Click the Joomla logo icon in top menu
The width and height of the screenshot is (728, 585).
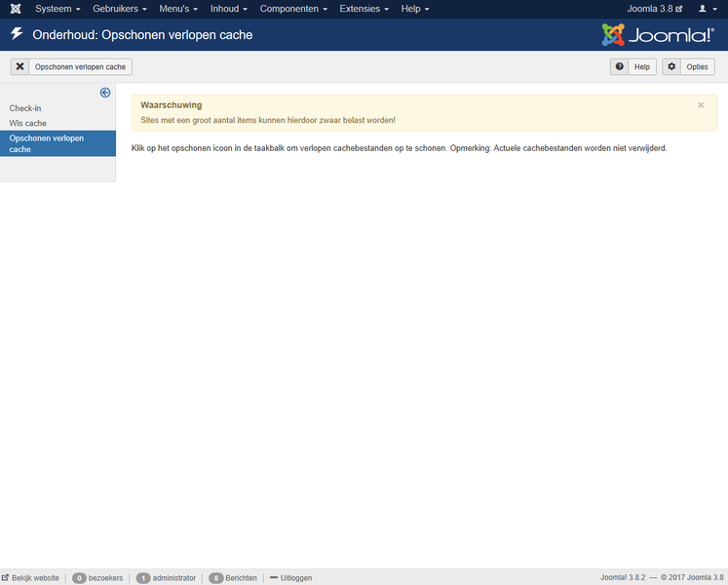click(16, 9)
